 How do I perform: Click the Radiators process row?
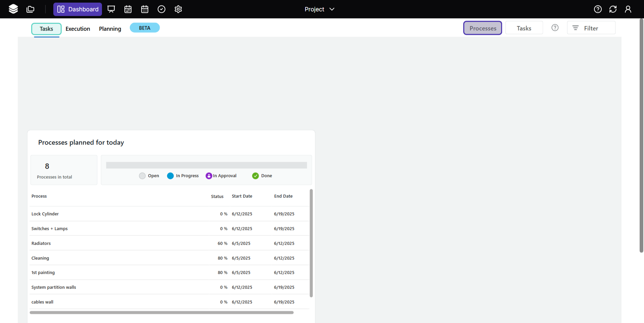pos(41,243)
